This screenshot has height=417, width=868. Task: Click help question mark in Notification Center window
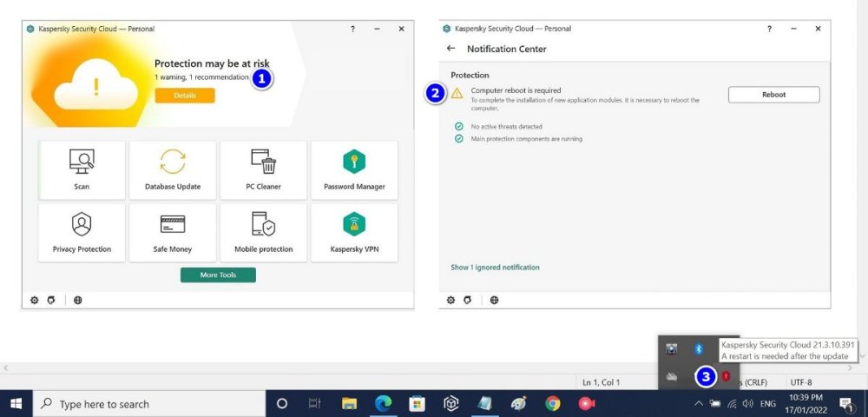(769, 29)
